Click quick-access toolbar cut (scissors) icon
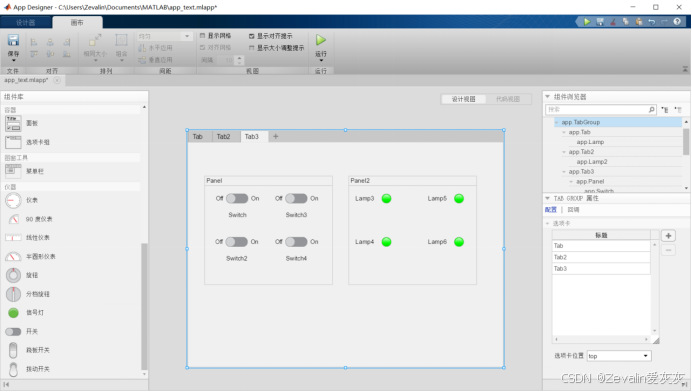 point(613,22)
